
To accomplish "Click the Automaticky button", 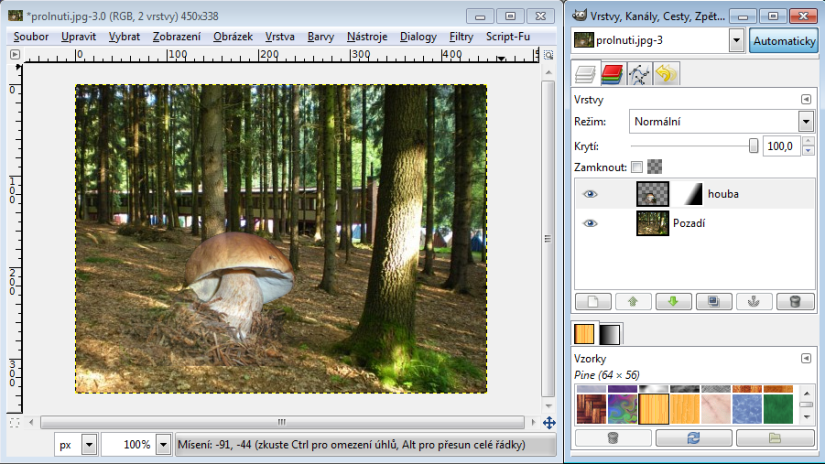I will click(x=783, y=41).
